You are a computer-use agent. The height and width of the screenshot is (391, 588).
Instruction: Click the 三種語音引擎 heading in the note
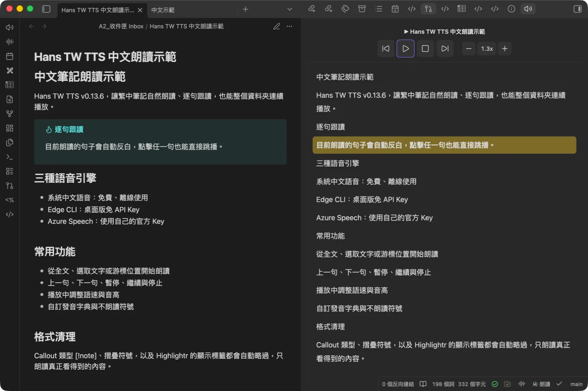coord(66,178)
